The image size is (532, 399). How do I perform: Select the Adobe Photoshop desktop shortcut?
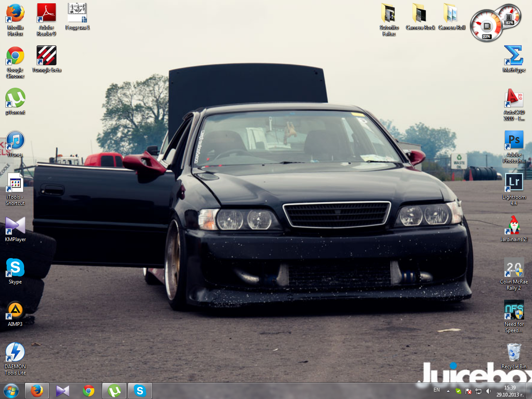click(514, 147)
